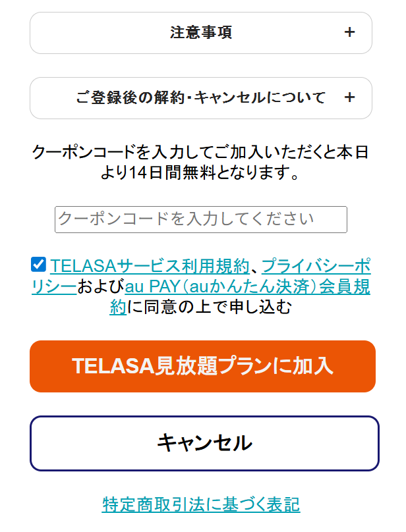The image size is (406, 532).
Task: Click the wrapped 約 end of the au PAY link
Action: click(117, 307)
